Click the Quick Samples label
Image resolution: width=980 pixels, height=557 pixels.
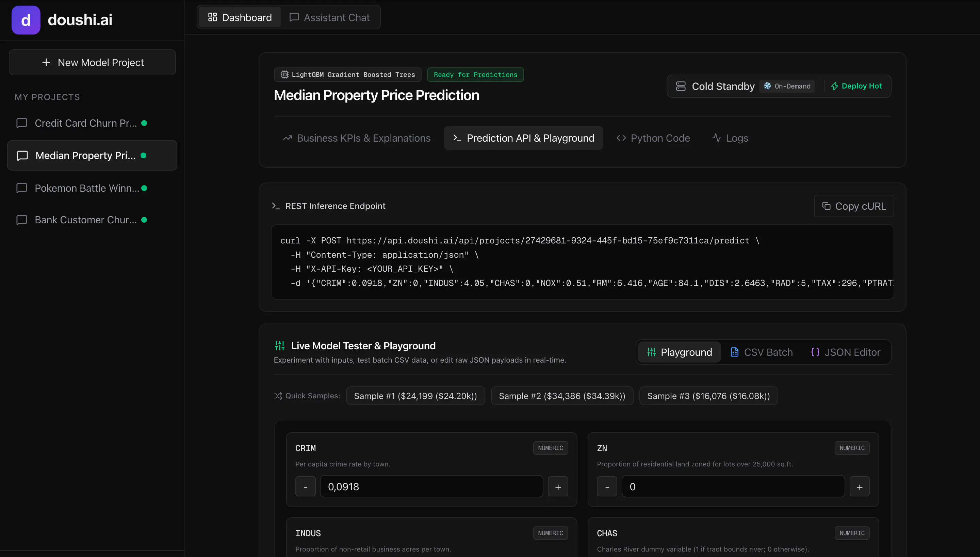pyautogui.click(x=313, y=396)
